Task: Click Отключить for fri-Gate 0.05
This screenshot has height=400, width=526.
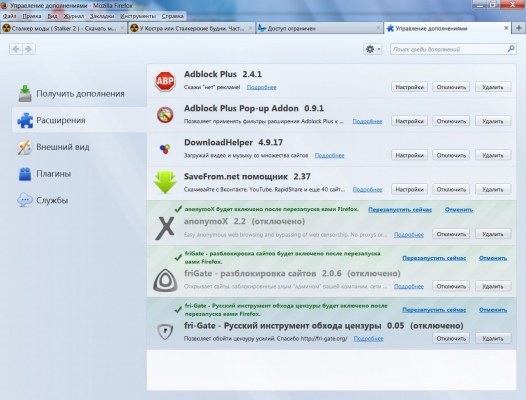Action: (451, 338)
